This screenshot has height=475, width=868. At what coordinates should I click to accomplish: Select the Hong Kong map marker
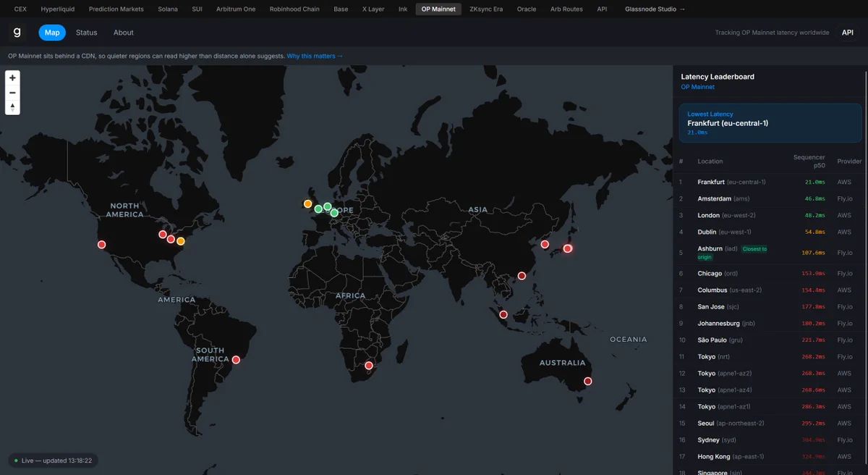coord(522,275)
